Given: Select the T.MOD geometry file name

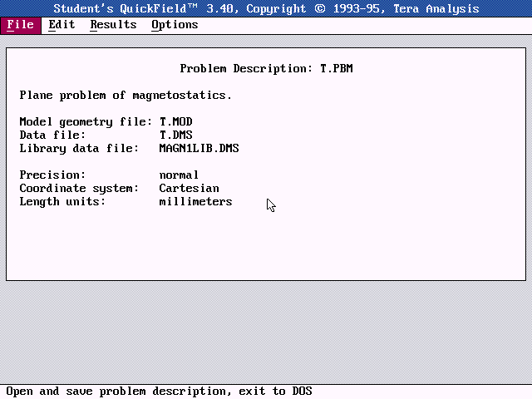Looking at the screenshot, I should [x=176, y=121].
